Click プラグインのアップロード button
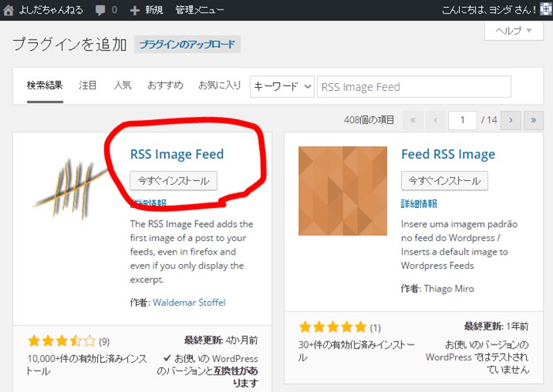Image resolution: width=553 pixels, height=392 pixels. pos(187,44)
